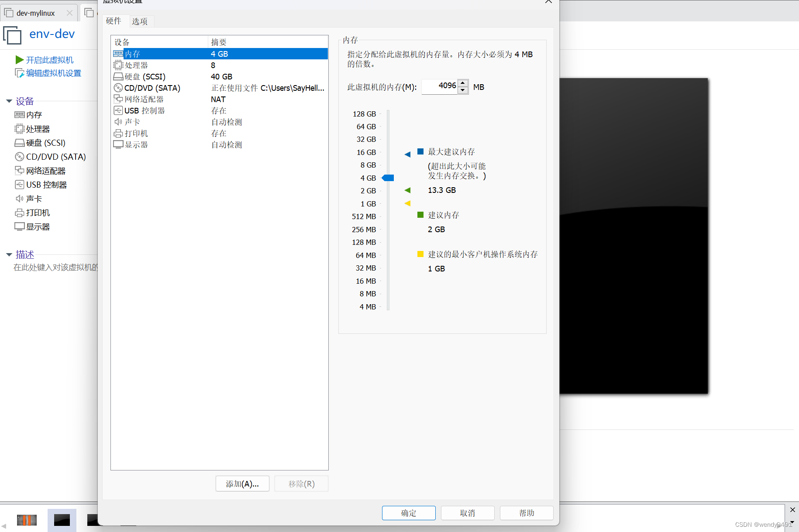Click the 声卡 speaker icon in the dialog list
Screen dimensions: 799x532
point(118,122)
